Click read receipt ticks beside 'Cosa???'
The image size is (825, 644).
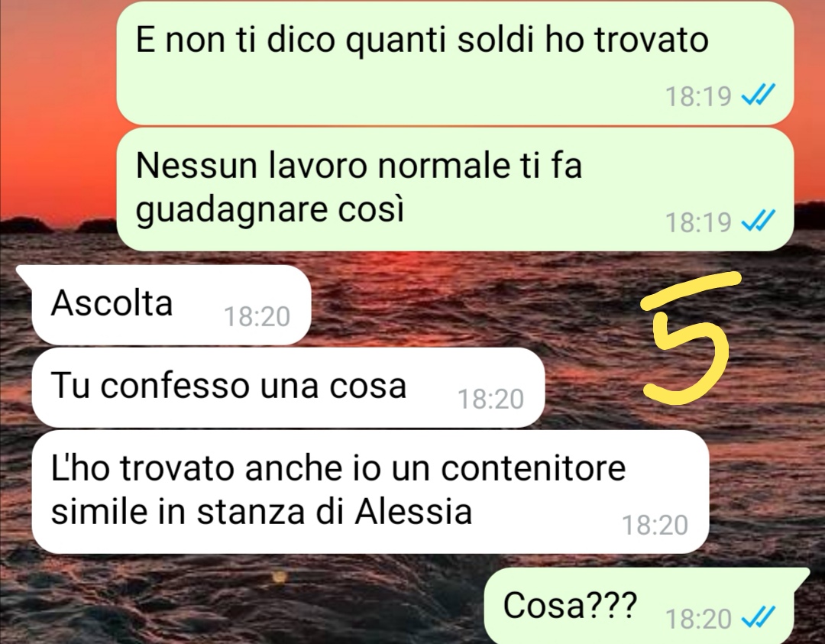pyautogui.click(x=759, y=617)
